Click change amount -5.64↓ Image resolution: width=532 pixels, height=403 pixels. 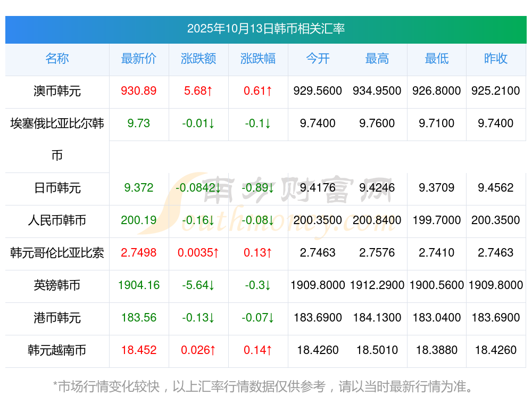[x=198, y=285]
